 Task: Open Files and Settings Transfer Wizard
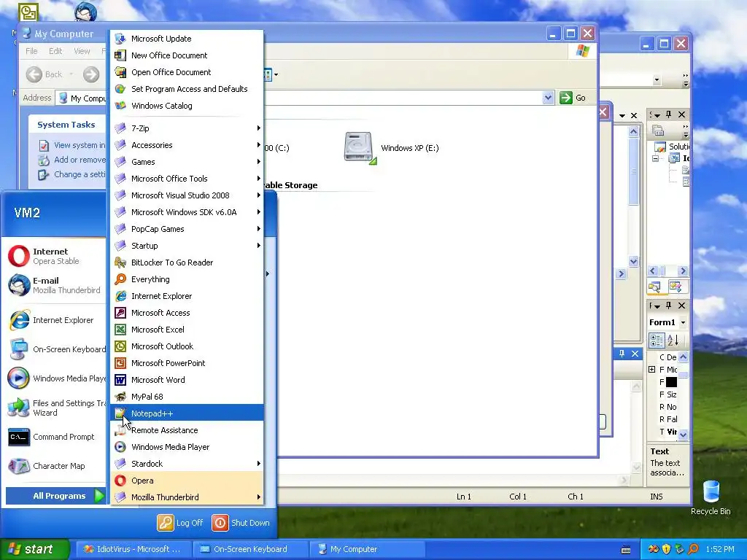click(55, 408)
